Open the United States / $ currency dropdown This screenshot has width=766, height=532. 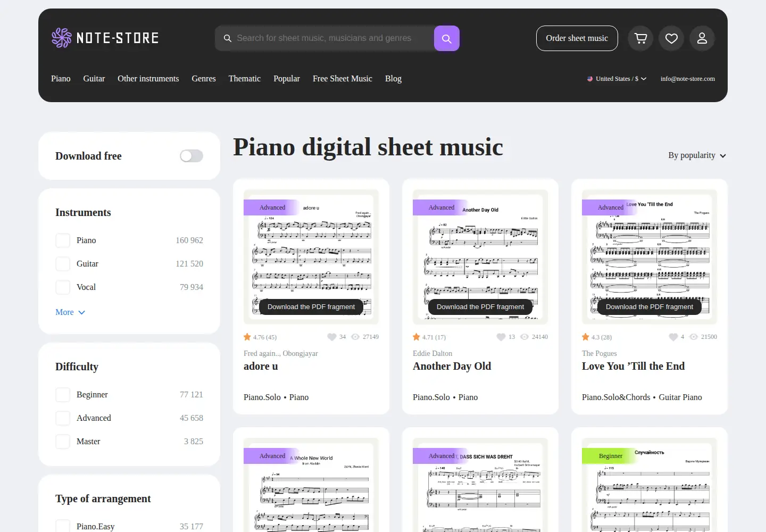(617, 79)
